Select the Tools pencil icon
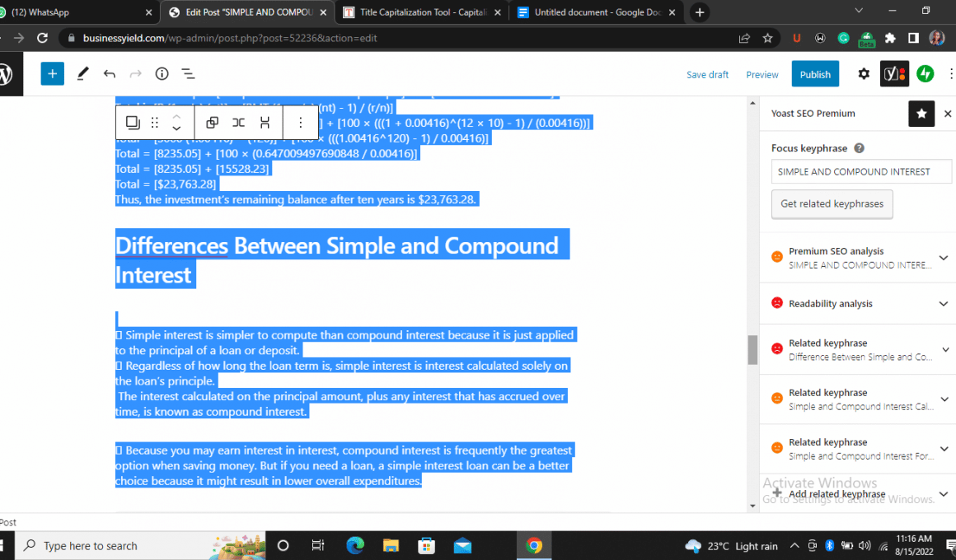Viewport: 956px width, 560px height. (x=82, y=74)
